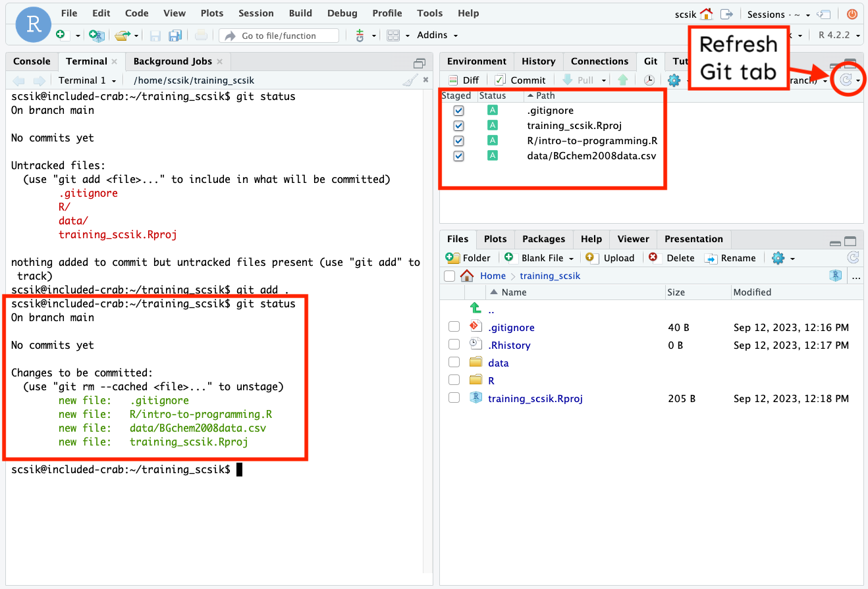
Task: Click the Commit button
Action: tap(520, 80)
